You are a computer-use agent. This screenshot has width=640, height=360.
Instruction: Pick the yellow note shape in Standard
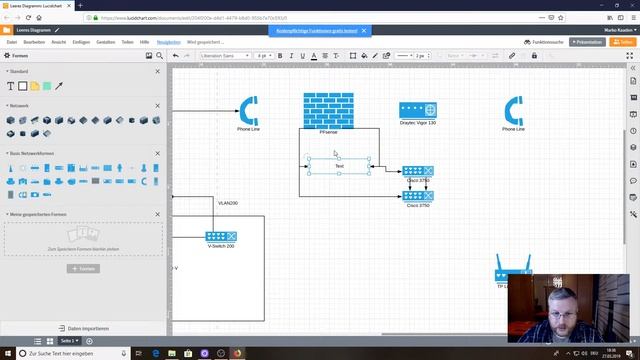coord(35,86)
